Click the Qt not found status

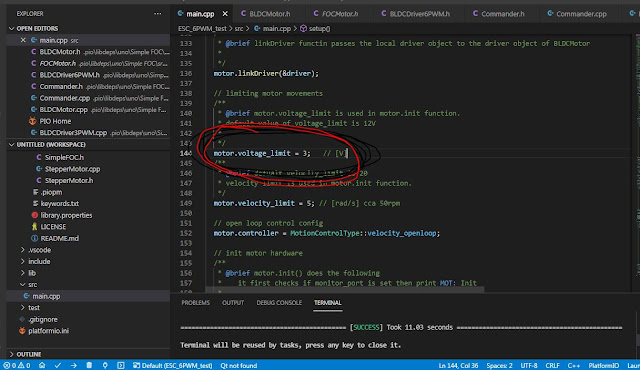[x=239, y=366]
